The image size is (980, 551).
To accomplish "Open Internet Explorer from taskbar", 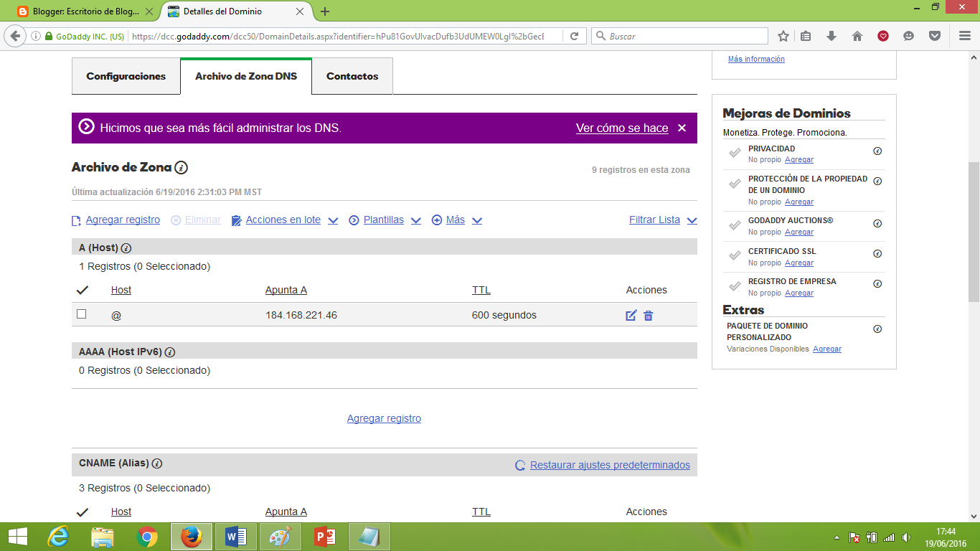I will pyautogui.click(x=58, y=537).
